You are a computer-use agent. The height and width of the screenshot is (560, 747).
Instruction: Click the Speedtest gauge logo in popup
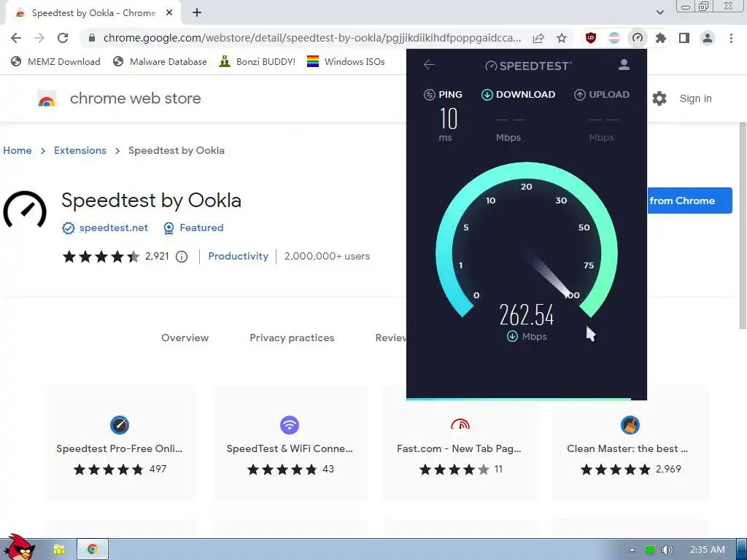(x=491, y=66)
